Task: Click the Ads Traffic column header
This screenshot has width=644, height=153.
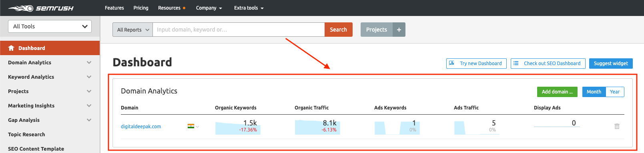Action: (466, 108)
